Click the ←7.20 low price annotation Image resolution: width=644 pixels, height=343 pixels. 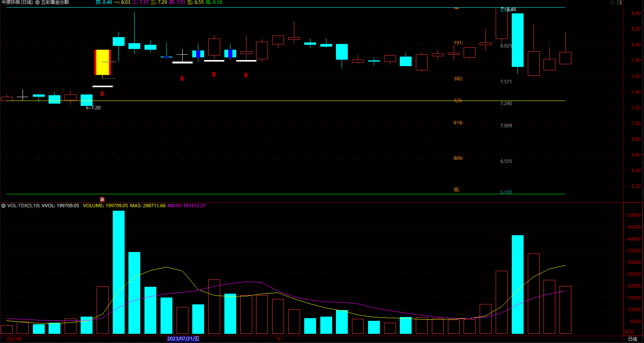[93, 108]
